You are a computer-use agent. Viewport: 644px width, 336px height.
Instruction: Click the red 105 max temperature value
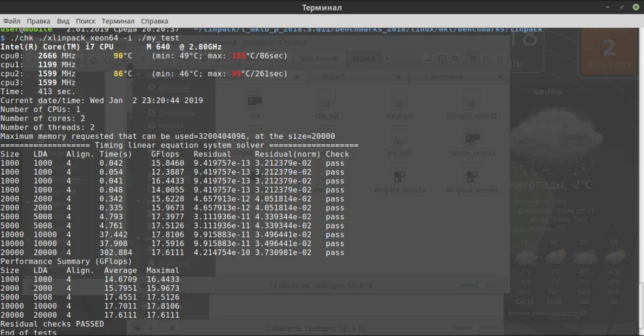click(x=238, y=56)
